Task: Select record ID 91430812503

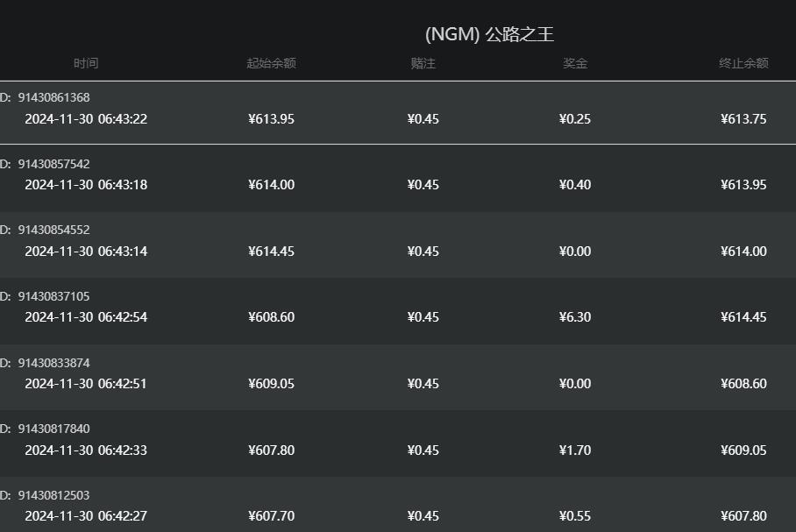Action: pyautogui.click(x=53, y=495)
